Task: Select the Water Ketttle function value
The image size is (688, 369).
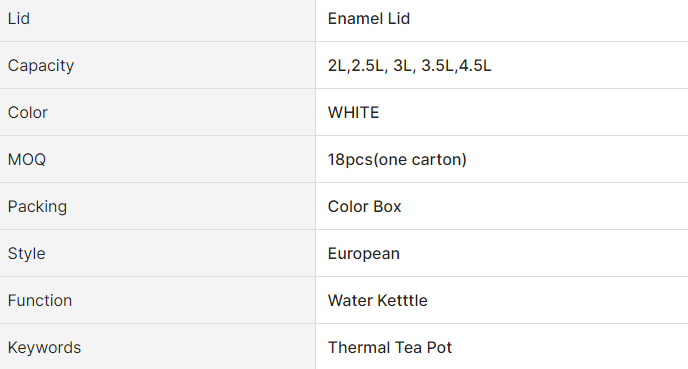Action: [377, 301]
